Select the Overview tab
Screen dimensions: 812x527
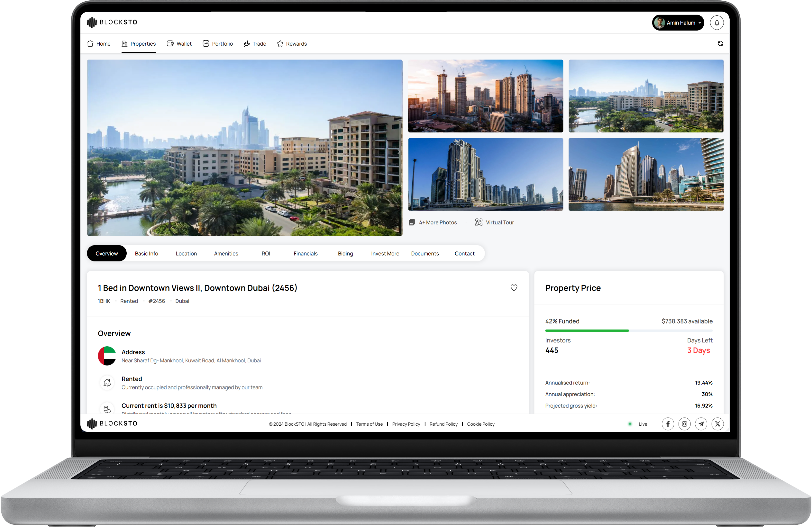pos(106,253)
